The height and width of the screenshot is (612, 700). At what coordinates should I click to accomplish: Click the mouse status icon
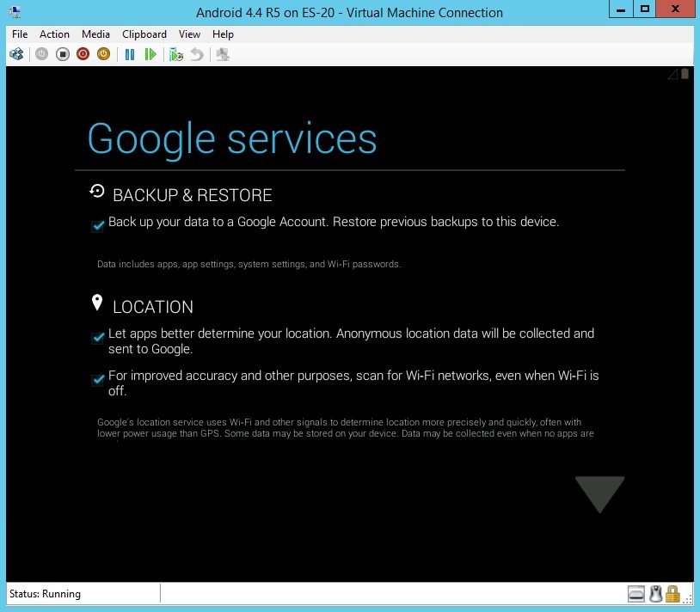coord(655,594)
